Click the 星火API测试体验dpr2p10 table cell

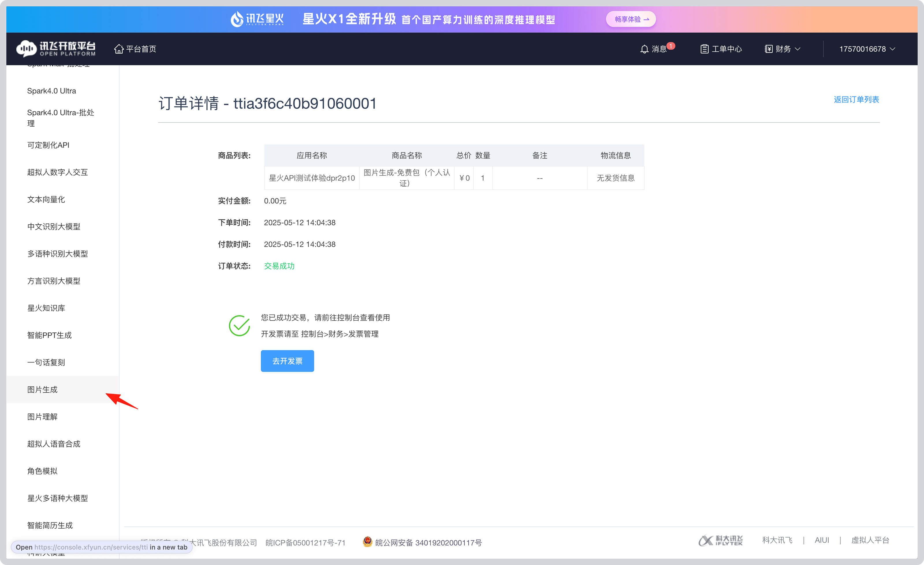tap(312, 178)
